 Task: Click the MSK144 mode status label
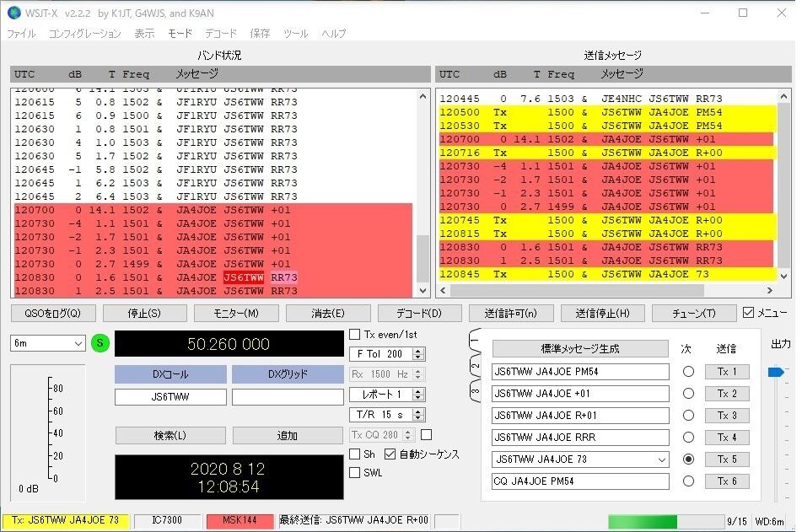pos(240,520)
